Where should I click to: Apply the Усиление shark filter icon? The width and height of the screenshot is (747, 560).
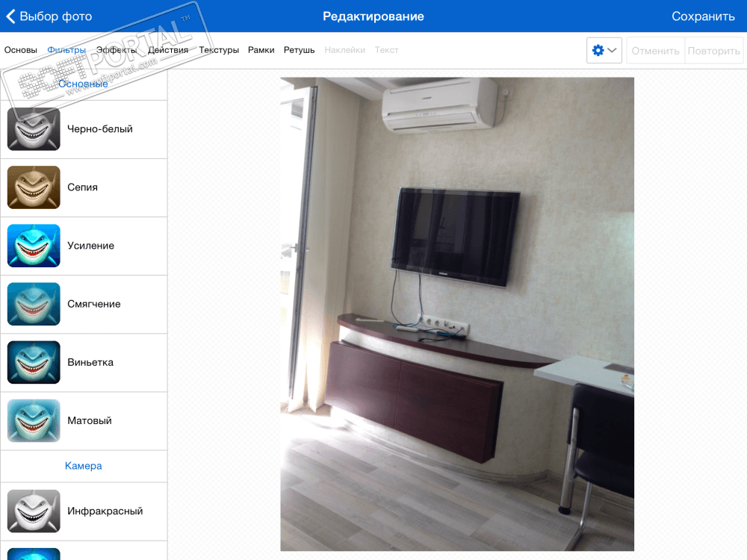point(34,246)
